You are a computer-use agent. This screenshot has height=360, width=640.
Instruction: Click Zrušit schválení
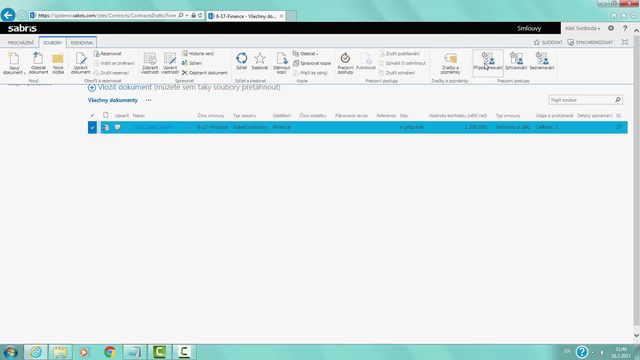click(x=397, y=73)
